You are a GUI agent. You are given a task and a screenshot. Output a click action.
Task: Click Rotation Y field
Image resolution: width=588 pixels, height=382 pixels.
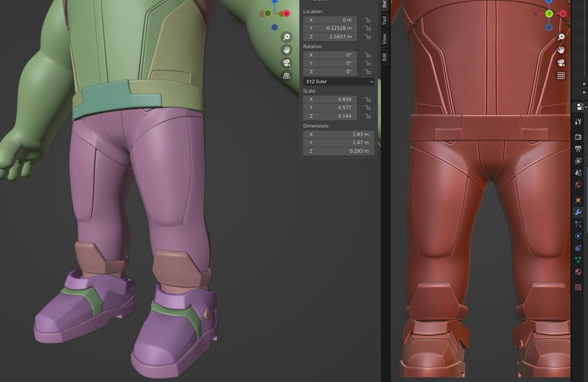pos(330,63)
